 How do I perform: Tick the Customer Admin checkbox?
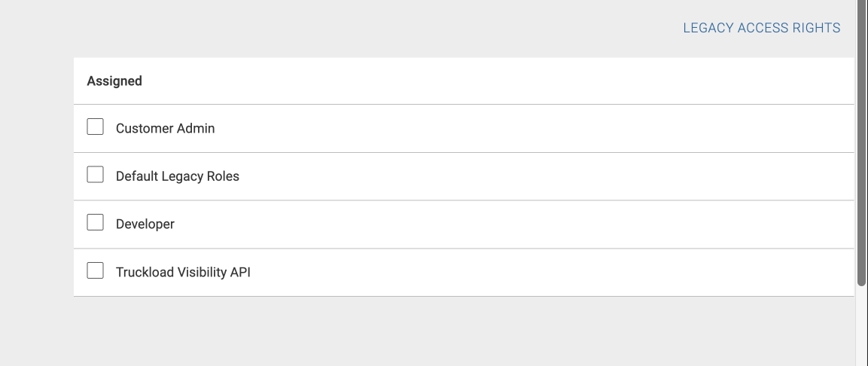[x=95, y=127]
